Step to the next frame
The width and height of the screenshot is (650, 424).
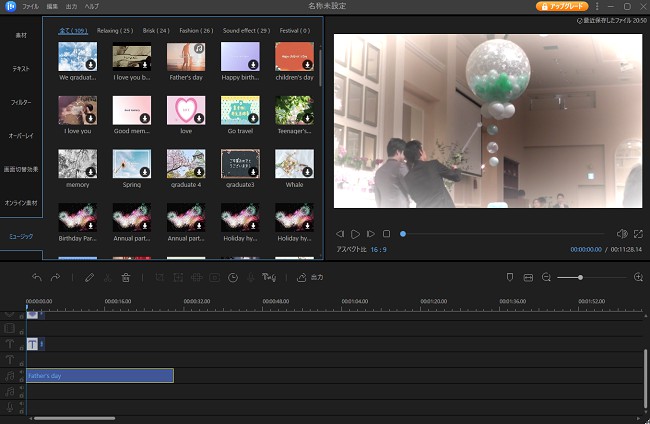[371, 234]
